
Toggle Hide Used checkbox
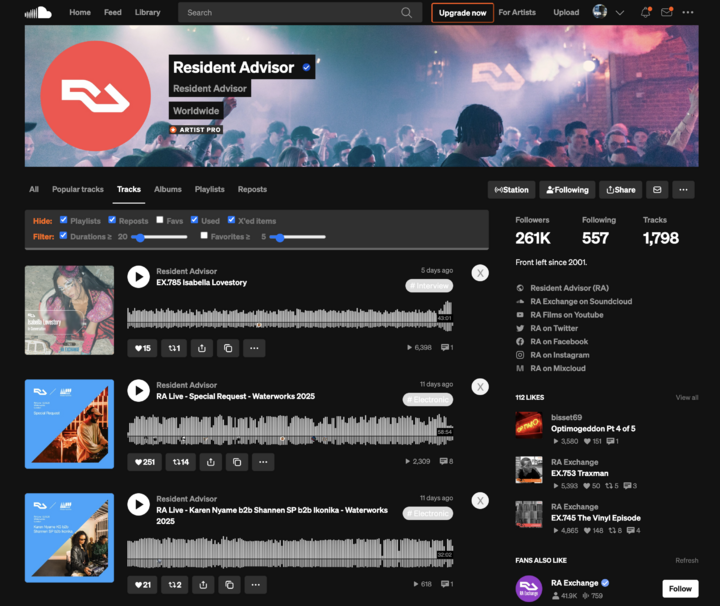pos(194,220)
